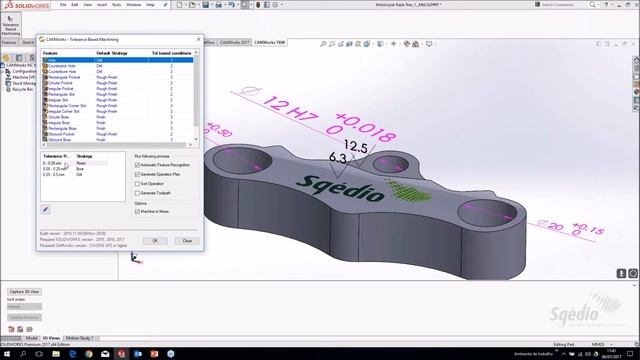Image resolution: width=640 pixels, height=360 pixels.
Task: Select the Recycle Bin tree item
Action: (x=20, y=89)
